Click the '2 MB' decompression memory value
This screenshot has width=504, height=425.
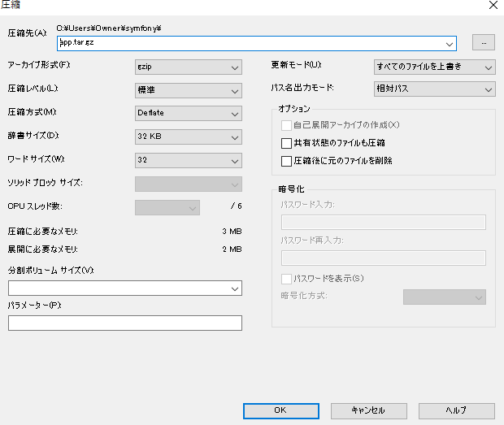232,249
